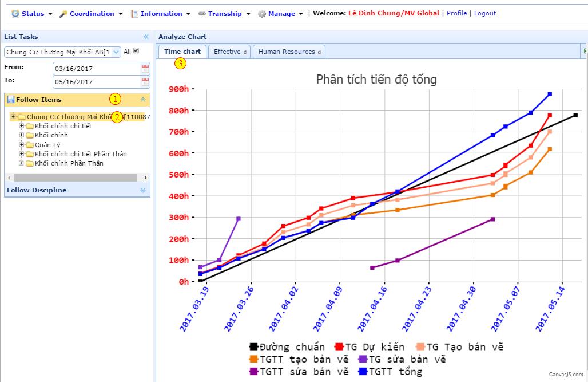Screen dimensions: 588x382
Task: Click the gear icon next to Manage
Action: coord(262,14)
